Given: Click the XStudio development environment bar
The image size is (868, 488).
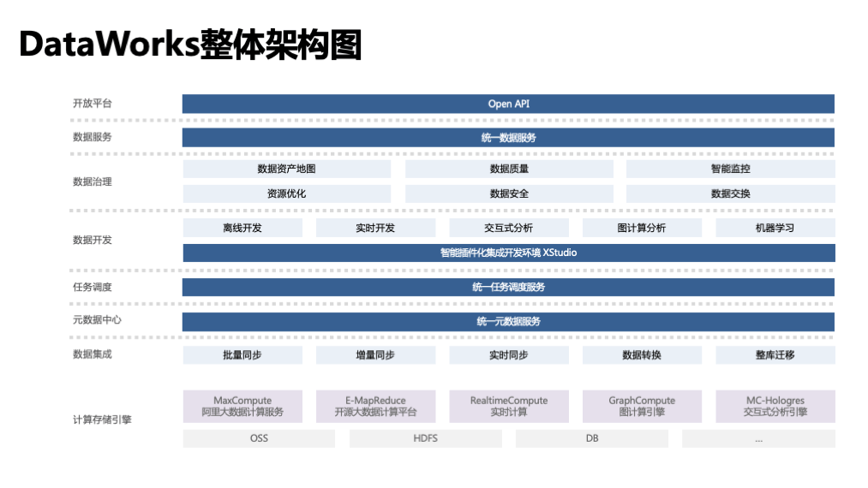Looking at the screenshot, I should tap(508, 253).
